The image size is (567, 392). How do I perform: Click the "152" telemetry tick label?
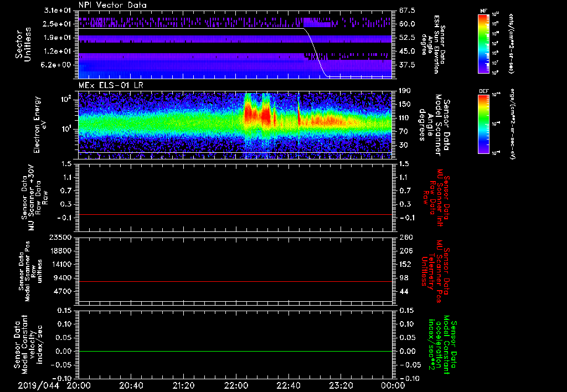405,264
